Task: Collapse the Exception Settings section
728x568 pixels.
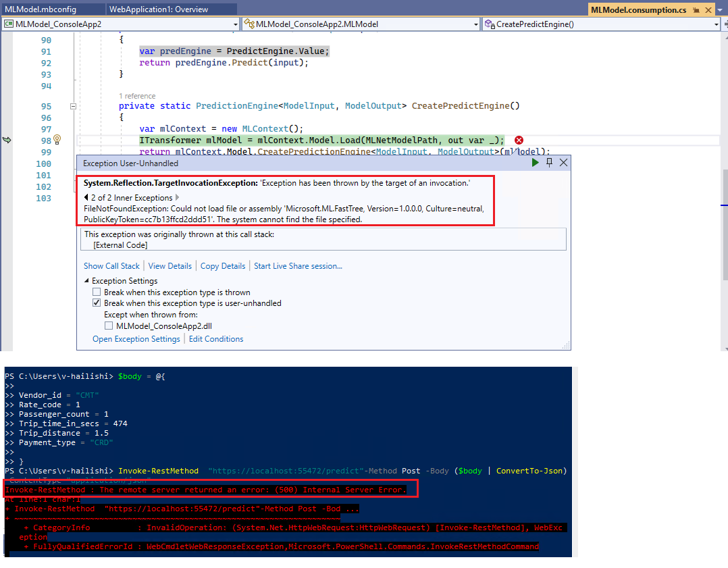Action: pyautogui.click(x=86, y=280)
